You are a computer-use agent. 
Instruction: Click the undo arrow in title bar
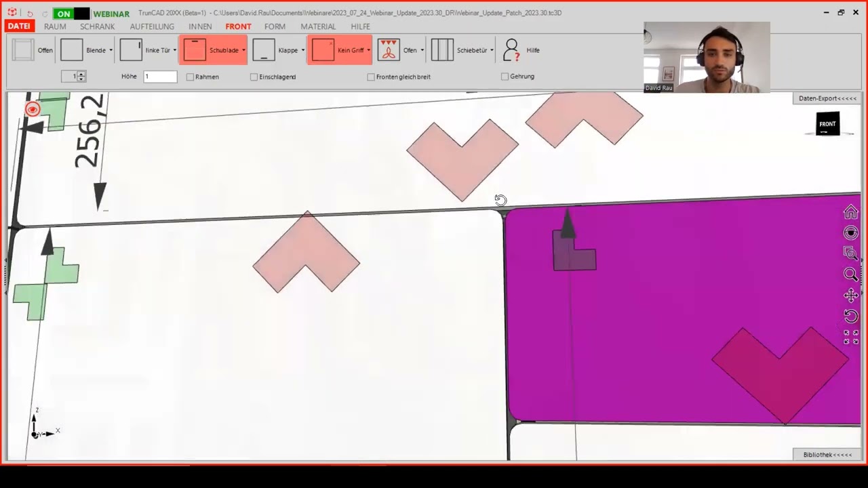click(x=30, y=14)
